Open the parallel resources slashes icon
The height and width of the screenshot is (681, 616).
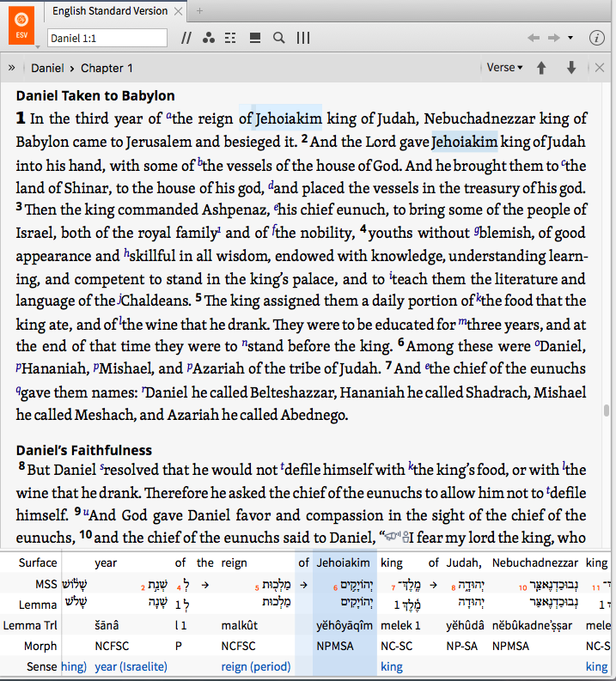pos(186,39)
